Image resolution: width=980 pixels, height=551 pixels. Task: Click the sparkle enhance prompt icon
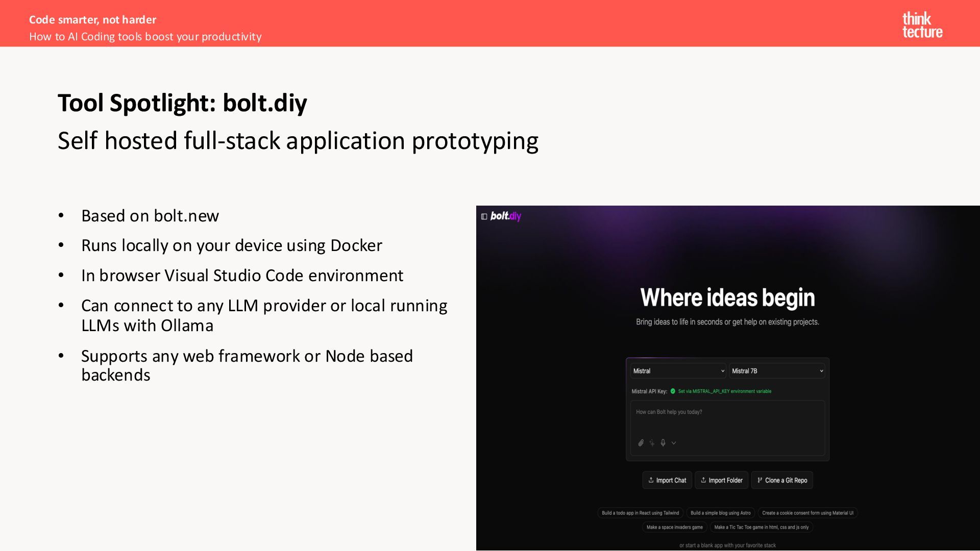(x=652, y=443)
